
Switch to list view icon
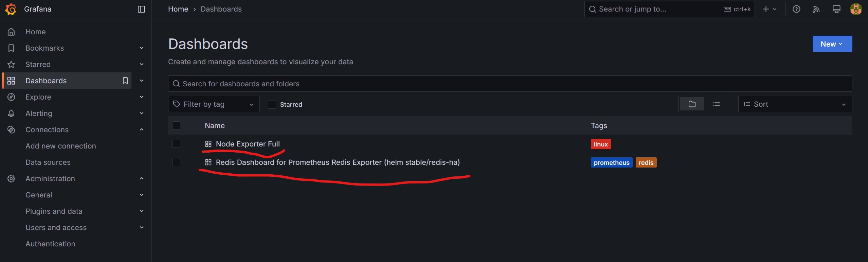coord(717,104)
